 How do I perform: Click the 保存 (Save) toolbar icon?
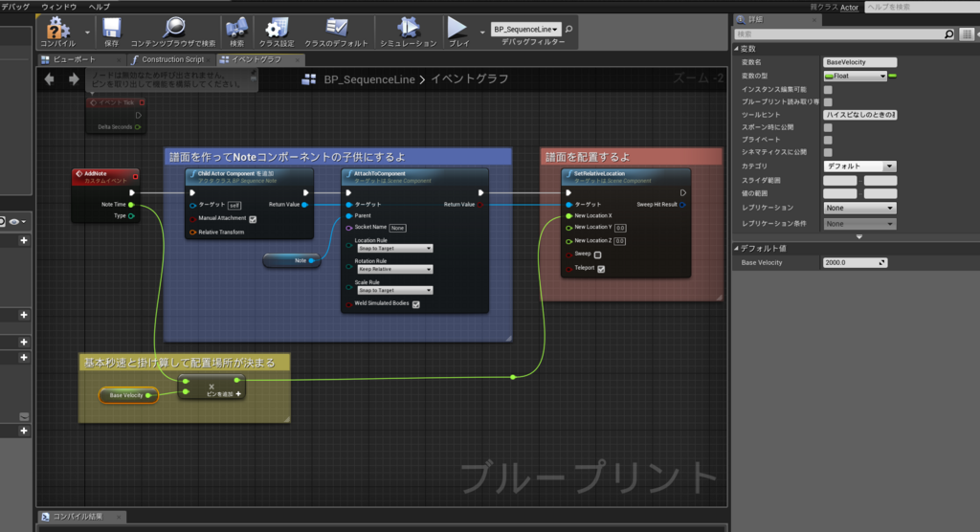(x=112, y=28)
